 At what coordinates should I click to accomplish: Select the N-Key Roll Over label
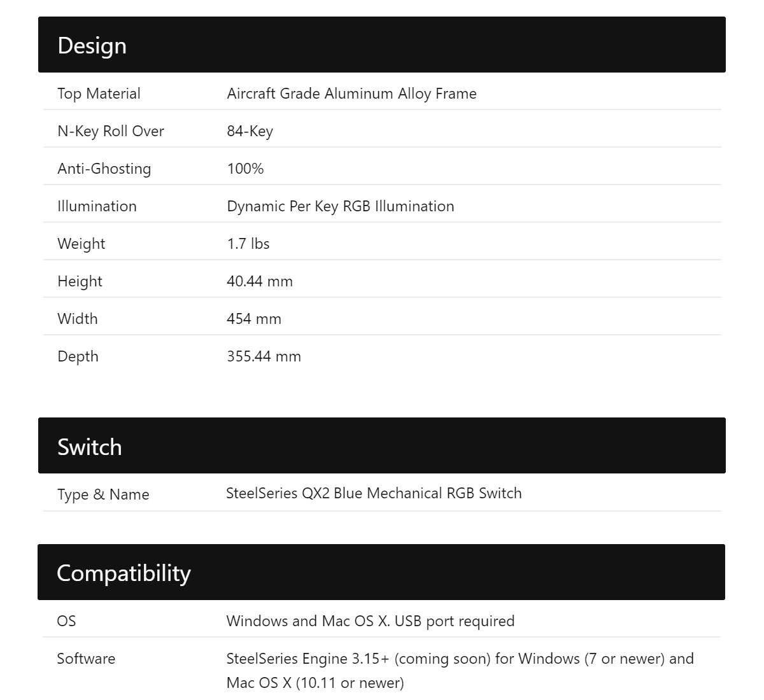click(111, 131)
